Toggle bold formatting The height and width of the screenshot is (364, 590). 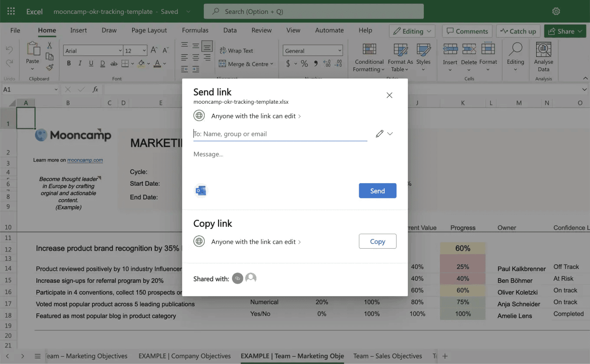[69, 63]
